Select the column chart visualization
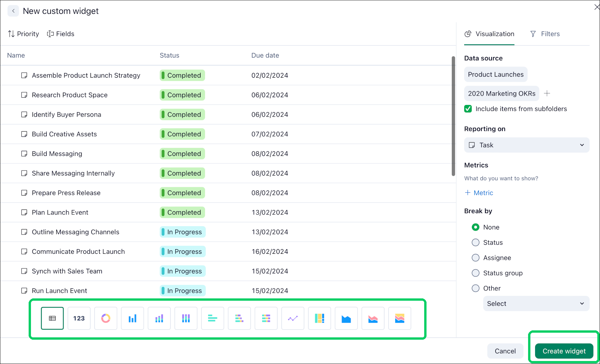Image resolution: width=600 pixels, height=364 pixels. 132,318
